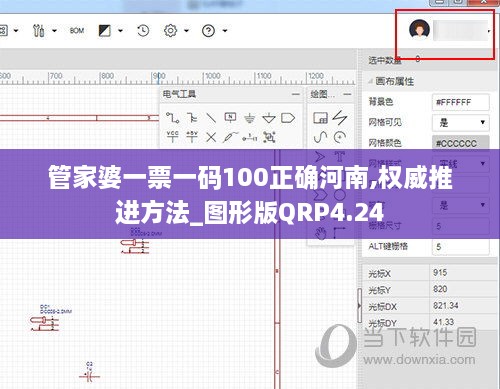The image size is (500, 389).
Task: Place a VCC power symbol
Action: [x=172, y=137]
